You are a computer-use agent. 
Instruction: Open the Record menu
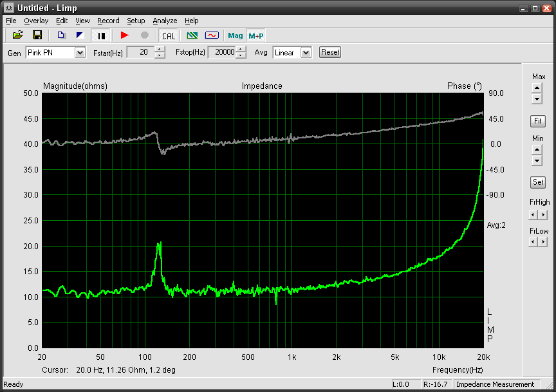click(x=108, y=21)
